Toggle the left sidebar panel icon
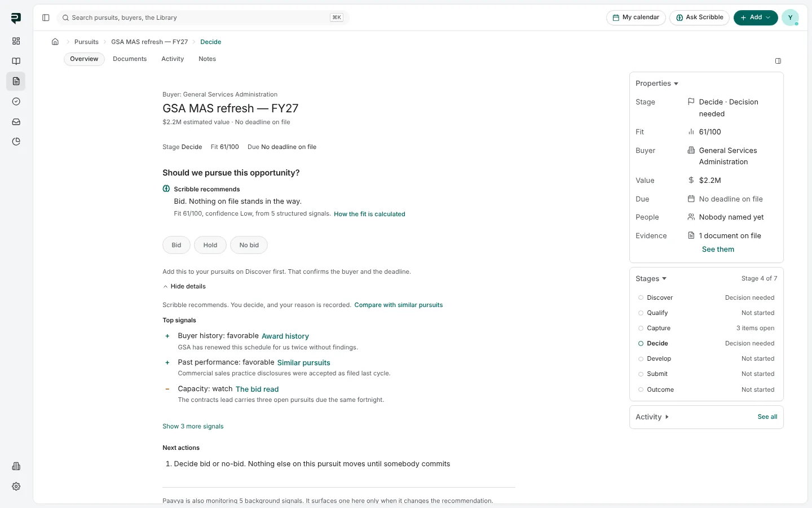The image size is (812, 508). coord(46,17)
